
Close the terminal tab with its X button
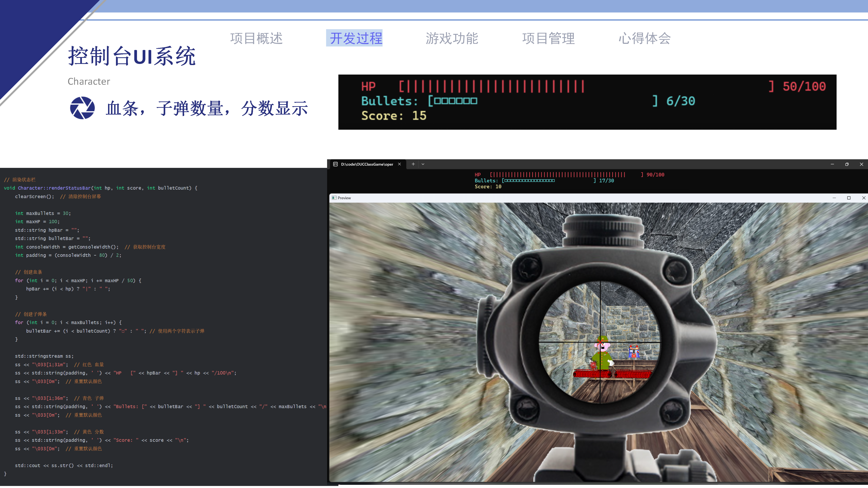point(400,164)
